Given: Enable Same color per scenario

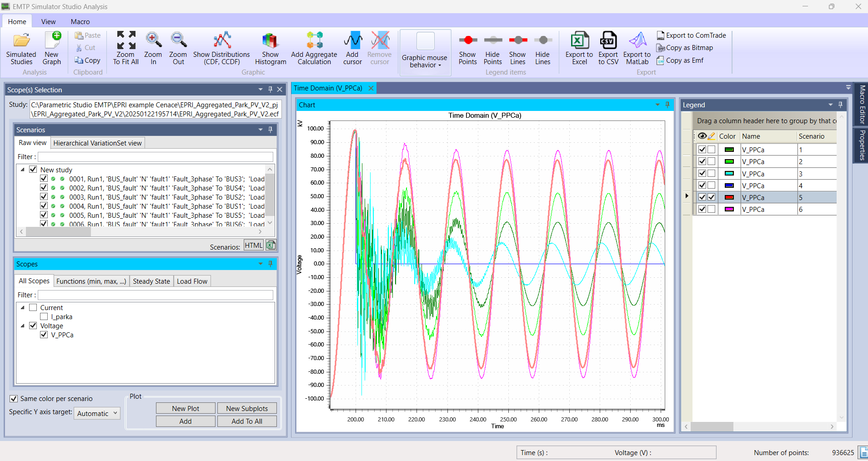Looking at the screenshot, I should coord(14,398).
